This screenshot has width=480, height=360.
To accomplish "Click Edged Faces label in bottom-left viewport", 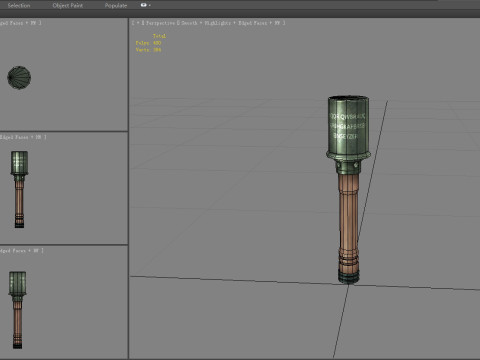I will 13,250.
